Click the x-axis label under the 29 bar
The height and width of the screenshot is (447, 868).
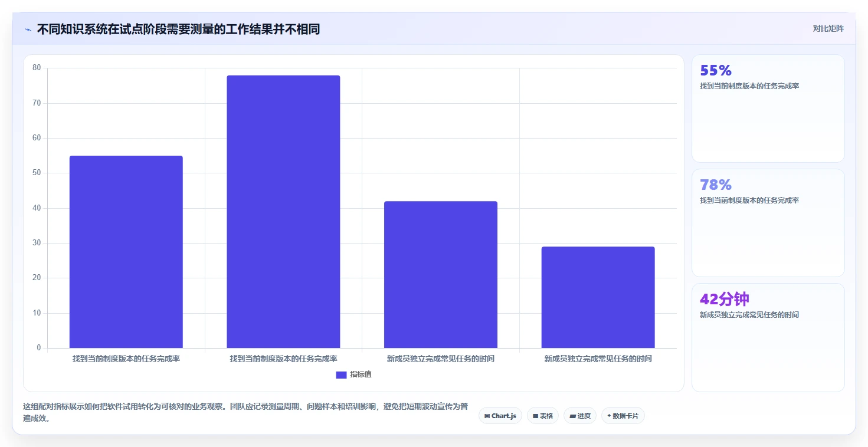point(598,359)
